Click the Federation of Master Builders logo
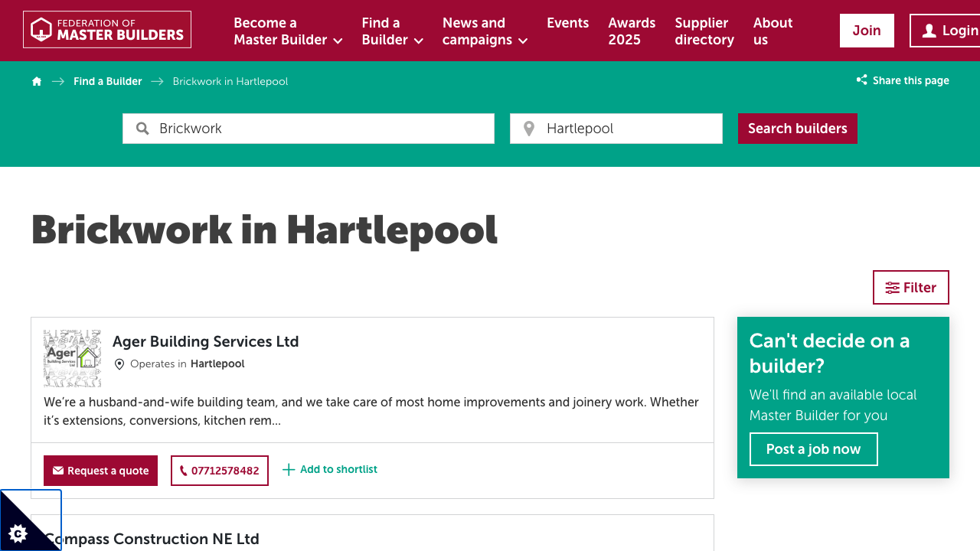Viewport: 980px width, 551px height. click(x=106, y=29)
